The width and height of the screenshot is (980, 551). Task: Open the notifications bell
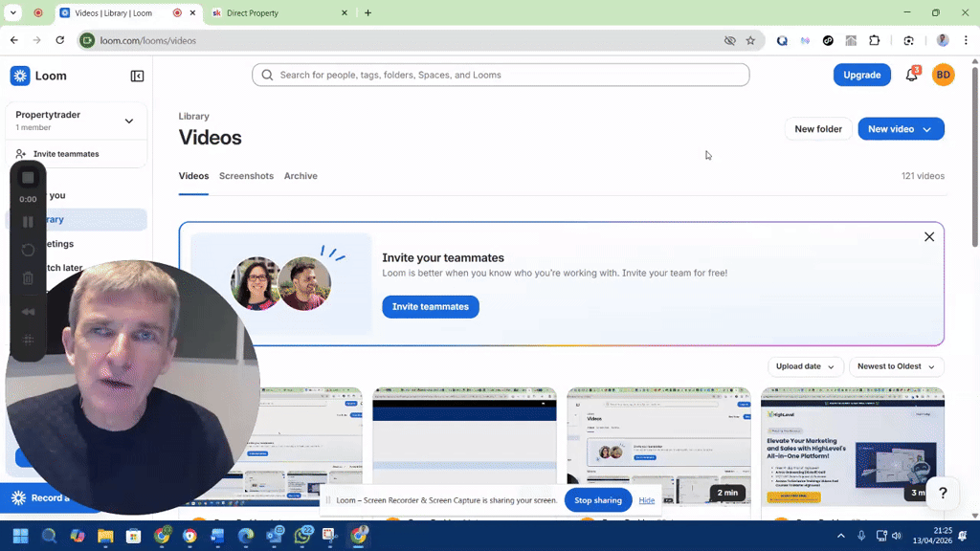coord(912,75)
